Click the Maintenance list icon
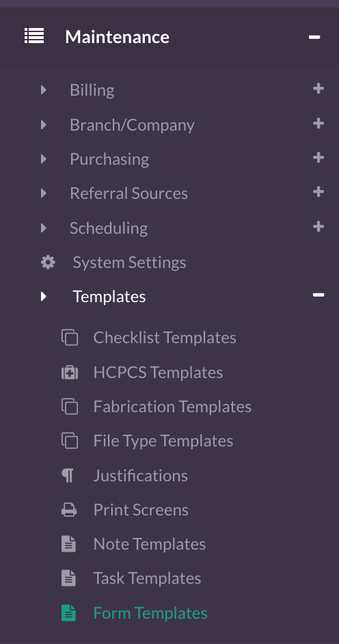Screen dimensions: 339x644 pos(34,36)
